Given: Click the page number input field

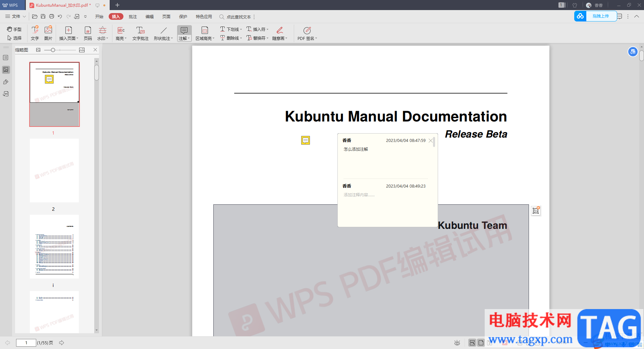Looking at the screenshot, I should pyautogui.click(x=26, y=343).
